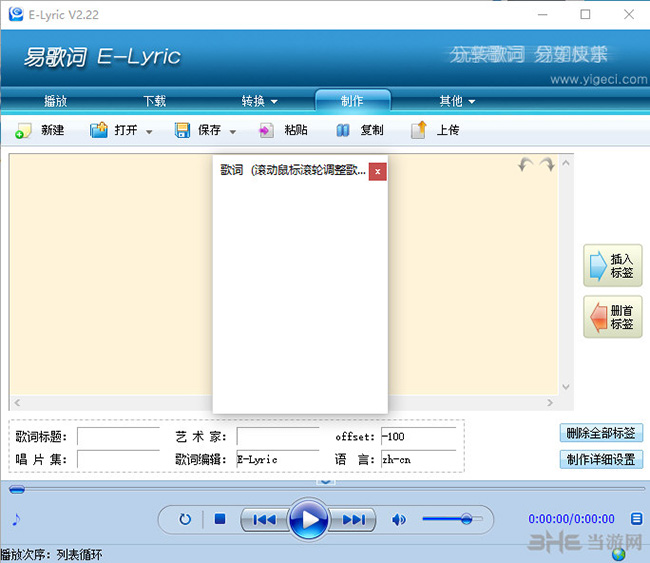Expand the 打开 dropdown arrow
650x563 pixels.
click(x=149, y=132)
